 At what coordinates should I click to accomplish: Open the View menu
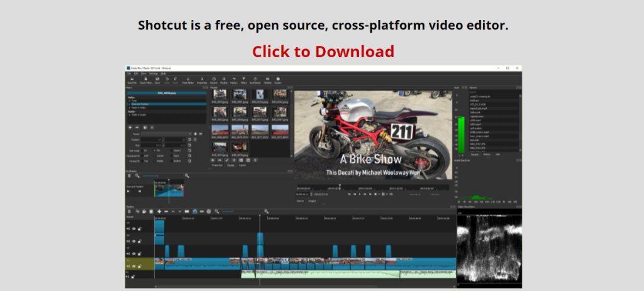tap(144, 74)
